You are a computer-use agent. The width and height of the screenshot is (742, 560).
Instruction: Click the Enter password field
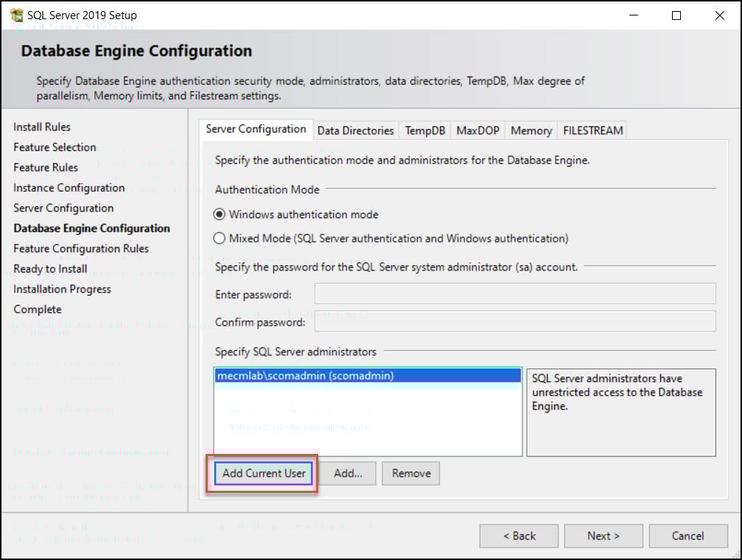pyautogui.click(x=515, y=293)
